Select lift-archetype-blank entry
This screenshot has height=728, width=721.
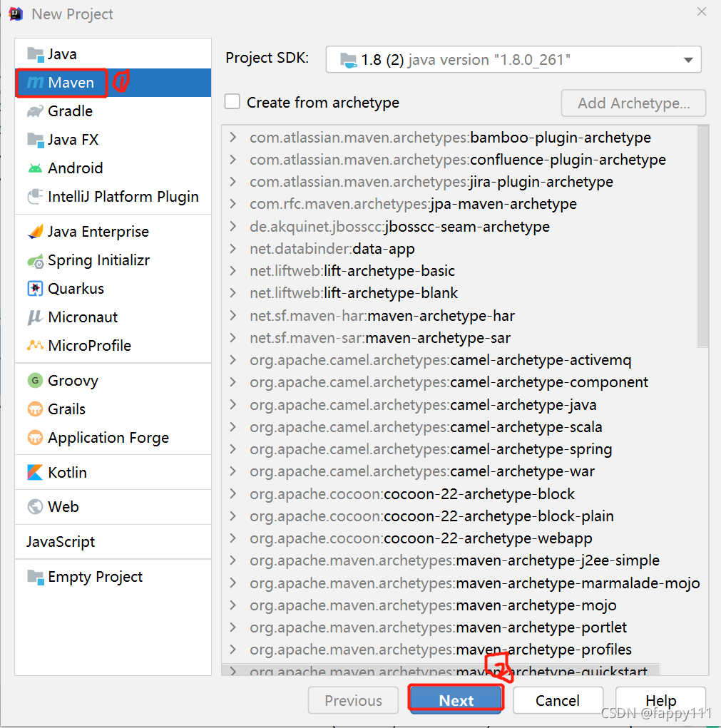tap(354, 294)
